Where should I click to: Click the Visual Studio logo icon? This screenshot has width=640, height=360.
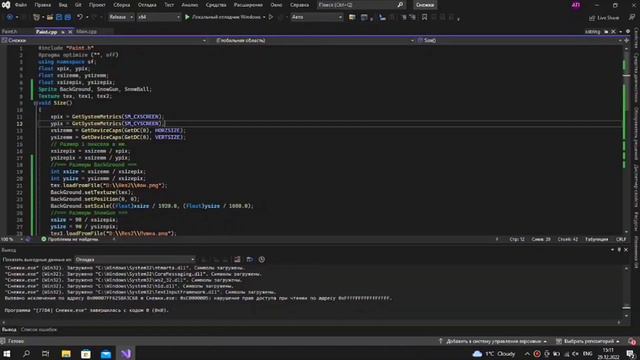tap(6, 5)
